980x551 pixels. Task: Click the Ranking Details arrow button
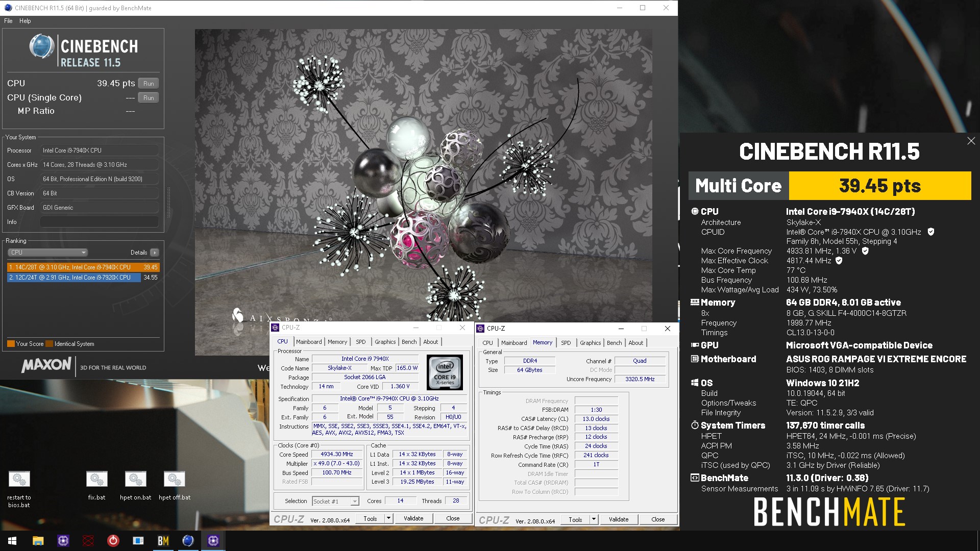click(x=155, y=253)
